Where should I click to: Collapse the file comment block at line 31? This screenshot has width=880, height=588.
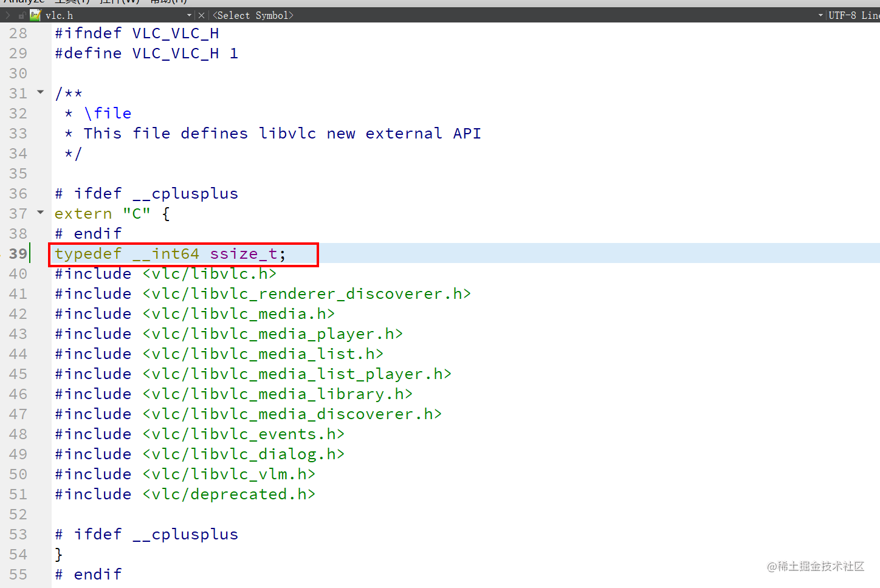coord(40,92)
